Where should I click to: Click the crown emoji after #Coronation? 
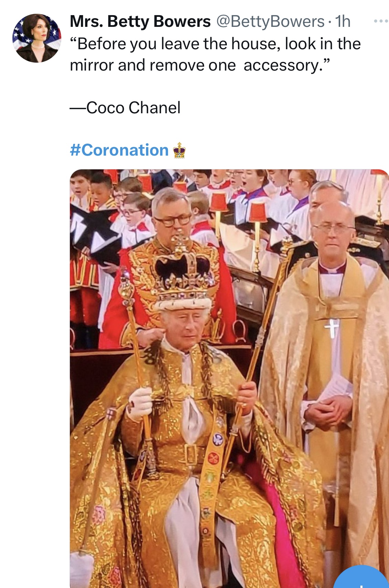point(179,150)
